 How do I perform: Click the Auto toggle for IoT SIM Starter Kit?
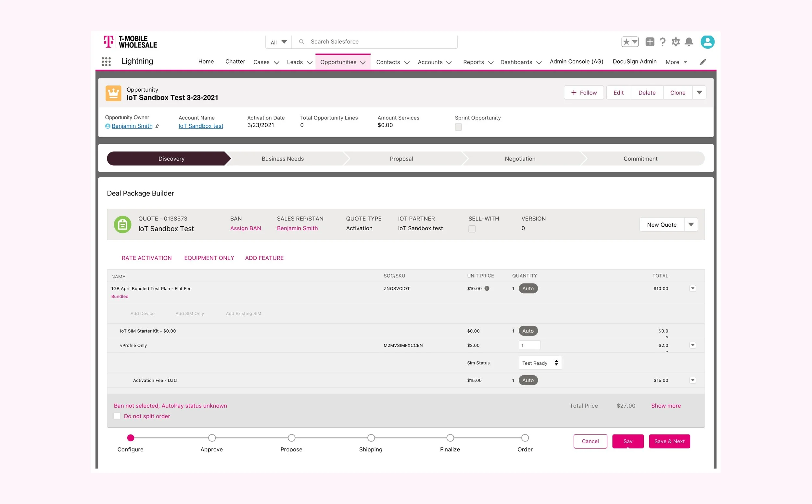point(528,331)
